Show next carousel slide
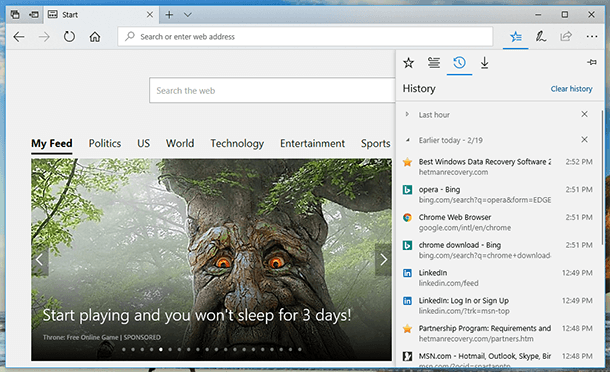Screen dimensions: 610x372 tap(383, 260)
